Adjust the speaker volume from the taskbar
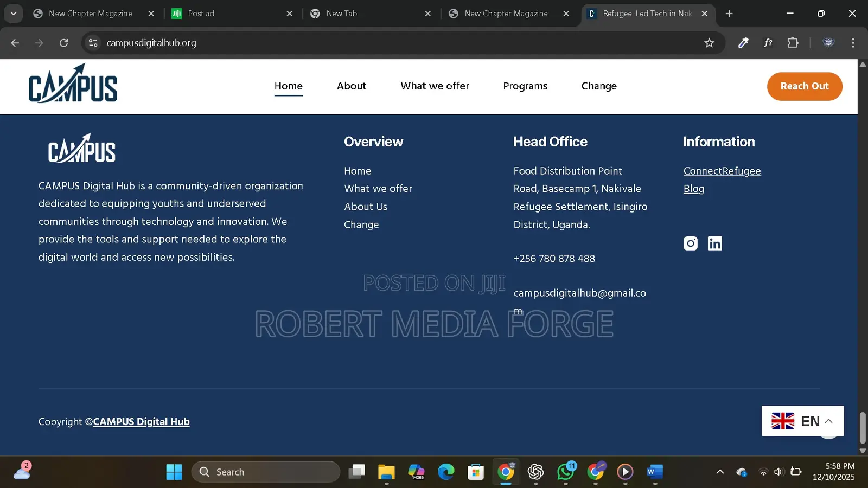The image size is (868, 488). 778,472
